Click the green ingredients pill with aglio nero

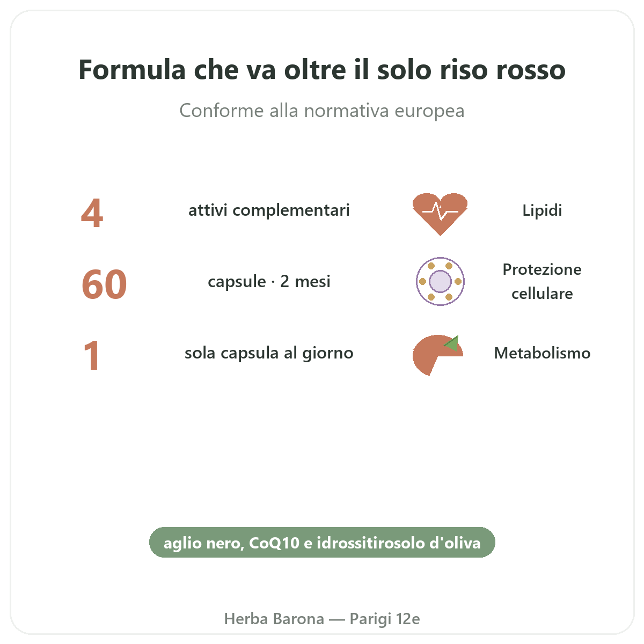click(322, 543)
